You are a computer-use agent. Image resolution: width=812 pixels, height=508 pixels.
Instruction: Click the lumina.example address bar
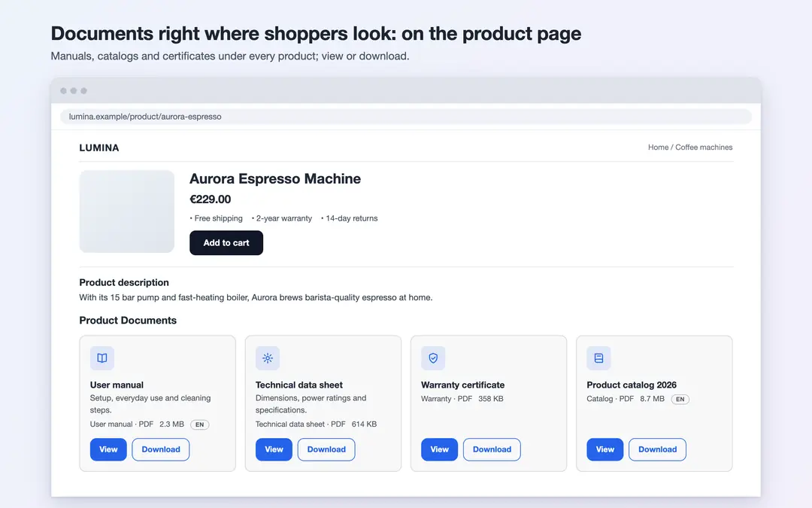(406, 117)
